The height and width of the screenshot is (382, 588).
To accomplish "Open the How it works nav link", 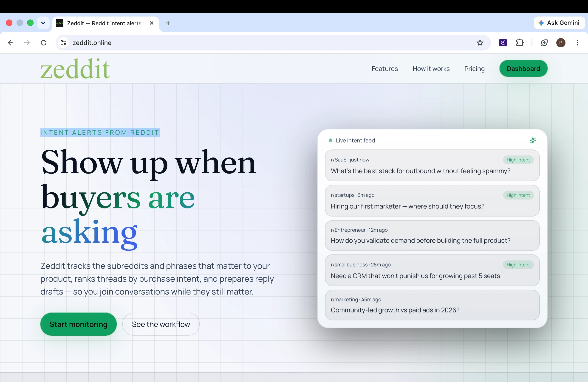I will [431, 69].
